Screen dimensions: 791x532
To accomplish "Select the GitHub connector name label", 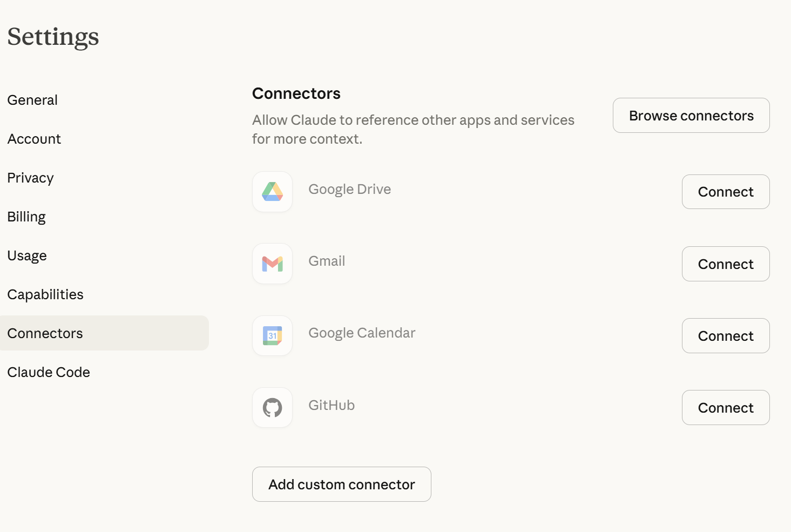I will tap(332, 405).
